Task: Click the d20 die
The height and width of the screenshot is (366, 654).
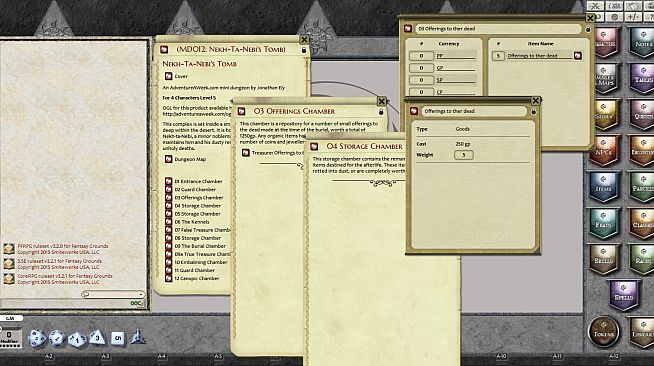Action: 37,338
